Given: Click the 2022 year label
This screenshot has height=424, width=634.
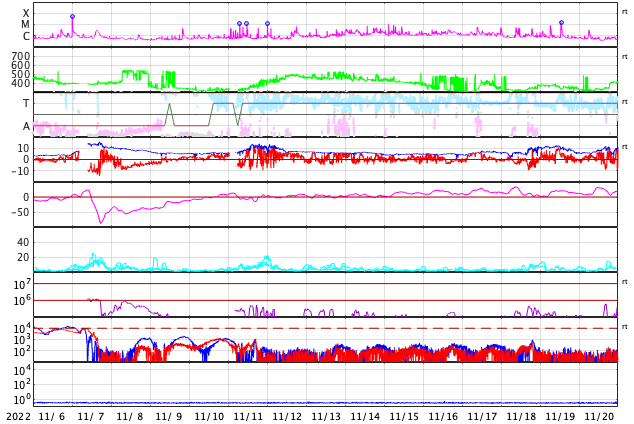Looking at the screenshot, I should click(x=19, y=416).
